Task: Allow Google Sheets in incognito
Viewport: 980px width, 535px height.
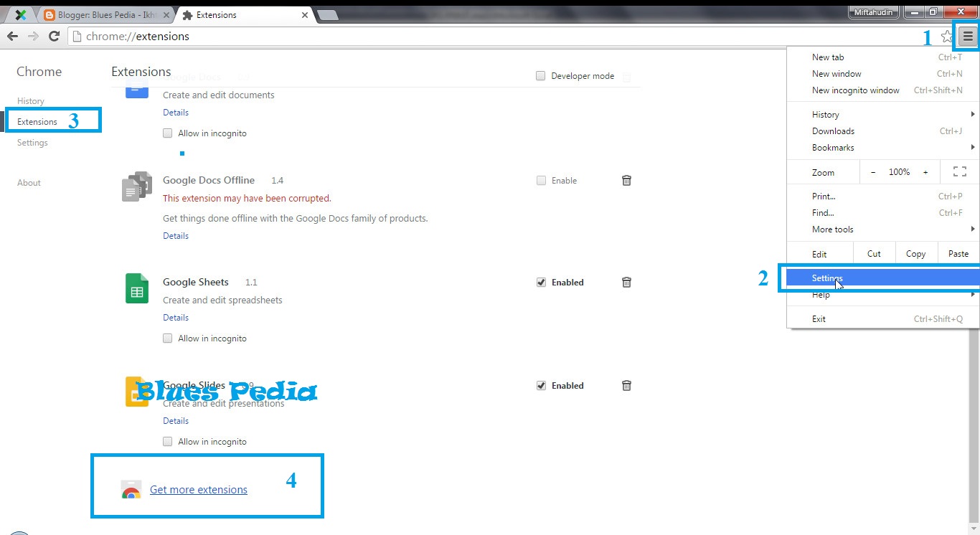Action: pyautogui.click(x=168, y=338)
